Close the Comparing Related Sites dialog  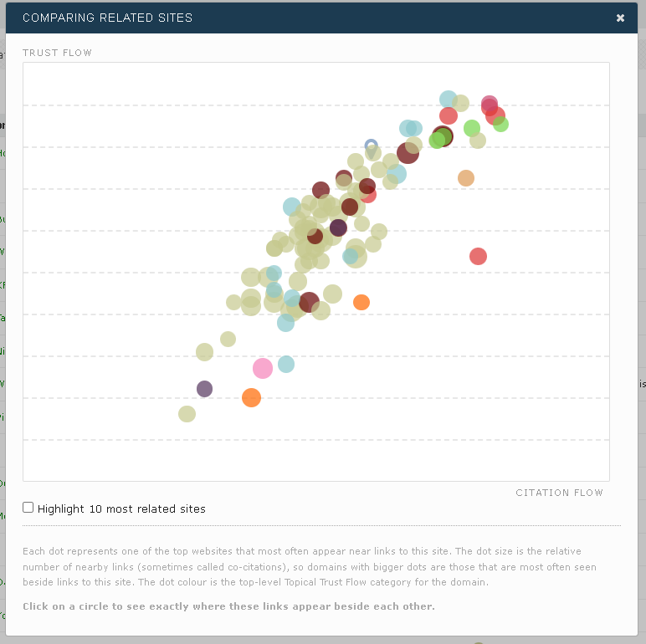[x=620, y=18]
